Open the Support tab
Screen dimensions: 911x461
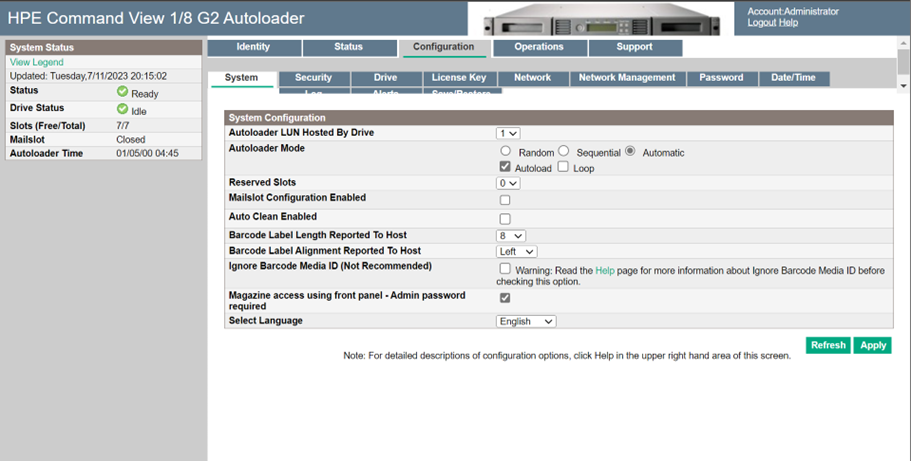pyautogui.click(x=635, y=48)
